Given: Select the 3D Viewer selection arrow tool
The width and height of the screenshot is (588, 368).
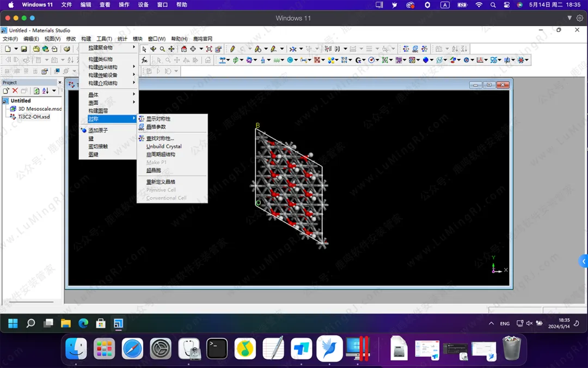Looking at the screenshot, I should tap(144, 49).
